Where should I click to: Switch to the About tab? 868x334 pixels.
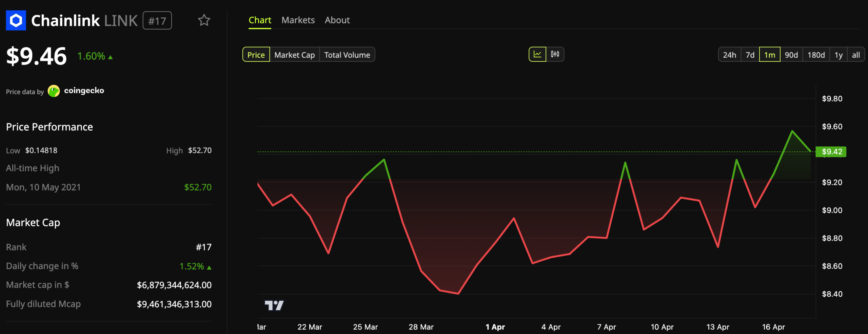click(337, 20)
